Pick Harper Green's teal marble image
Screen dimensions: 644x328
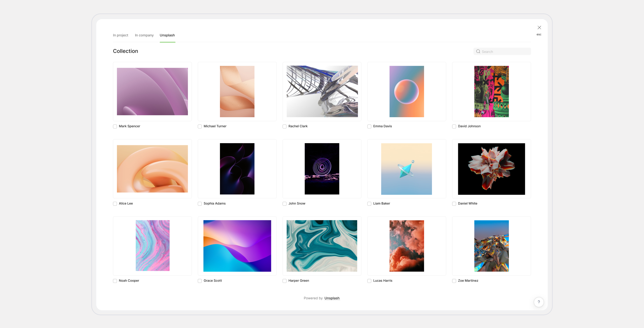click(x=322, y=246)
